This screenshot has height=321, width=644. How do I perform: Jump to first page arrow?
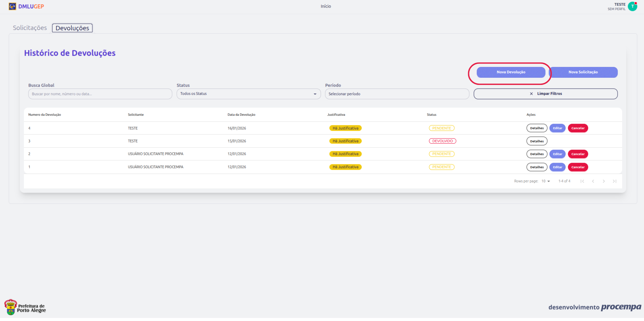coord(582,181)
